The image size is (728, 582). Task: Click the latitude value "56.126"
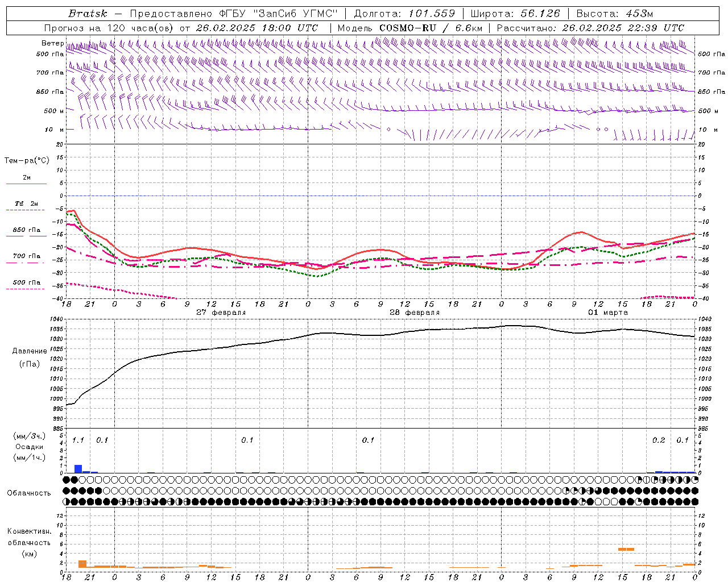pos(540,14)
